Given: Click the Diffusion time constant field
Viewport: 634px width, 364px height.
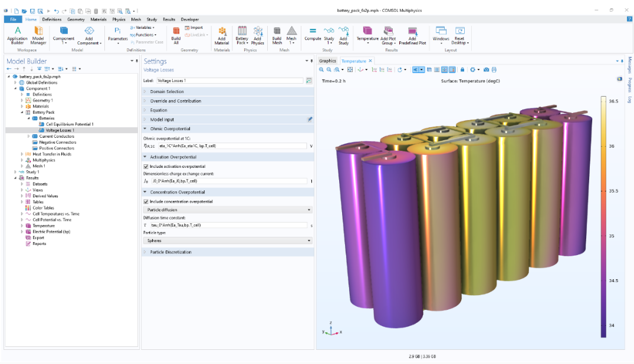Looking at the screenshot, I should click(228, 226).
